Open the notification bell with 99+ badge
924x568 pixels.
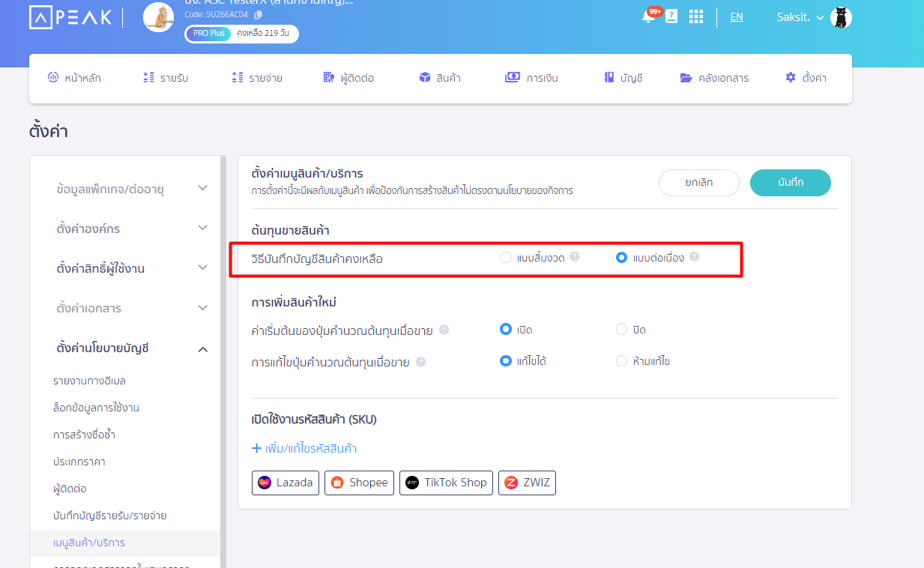tap(647, 16)
